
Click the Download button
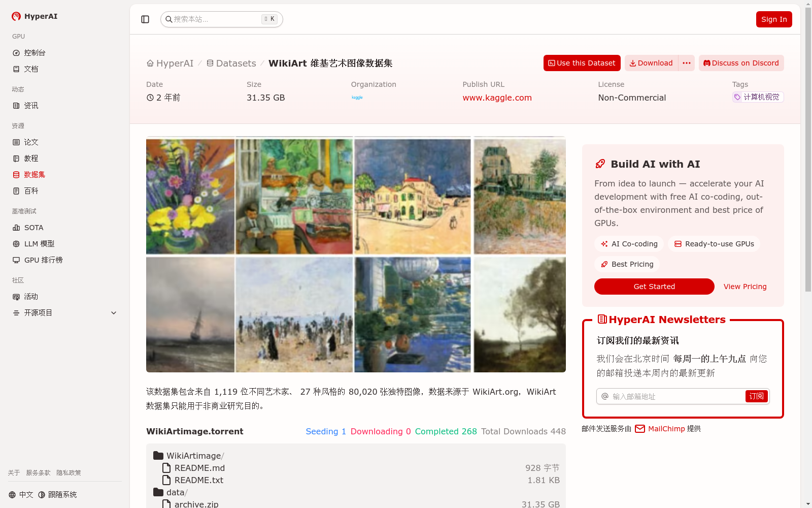[651, 63]
